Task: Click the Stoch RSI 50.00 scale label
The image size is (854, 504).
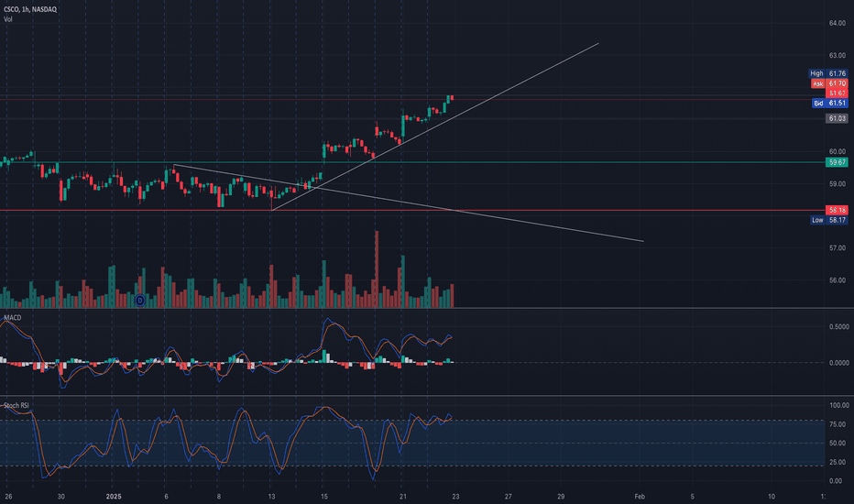Action: tap(838, 444)
